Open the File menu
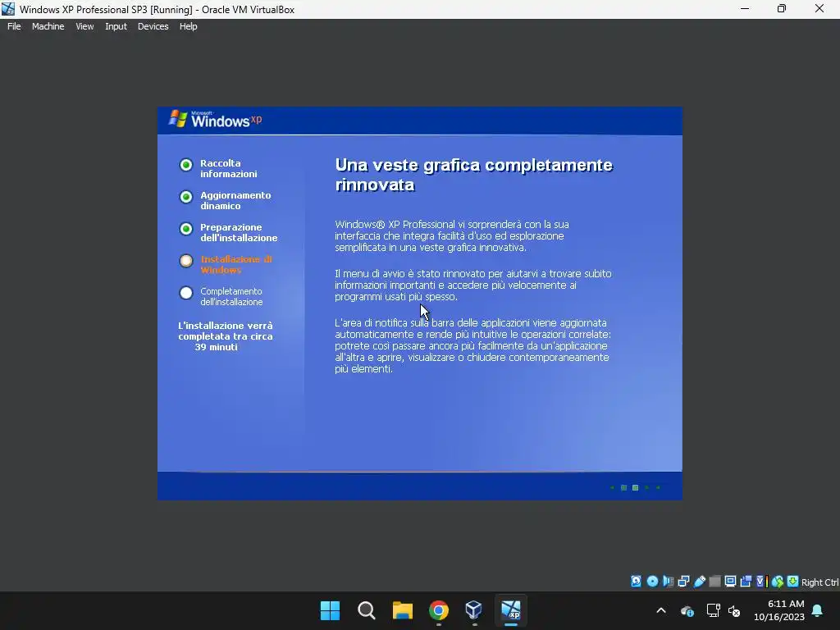 [x=14, y=26]
